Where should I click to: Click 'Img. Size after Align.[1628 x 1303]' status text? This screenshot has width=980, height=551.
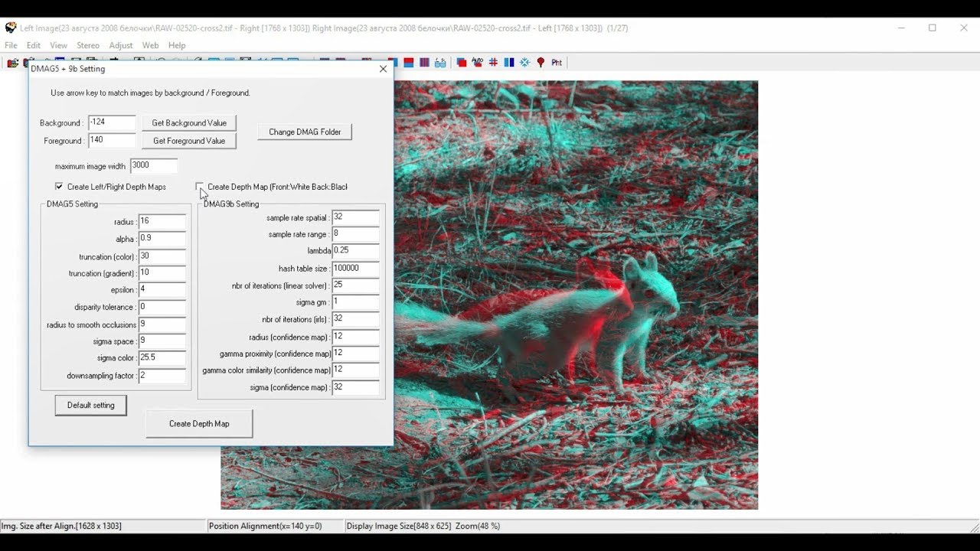click(61, 526)
